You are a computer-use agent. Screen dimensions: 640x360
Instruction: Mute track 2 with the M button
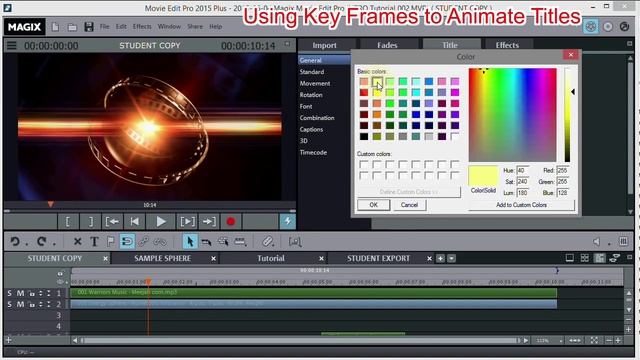point(20,304)
